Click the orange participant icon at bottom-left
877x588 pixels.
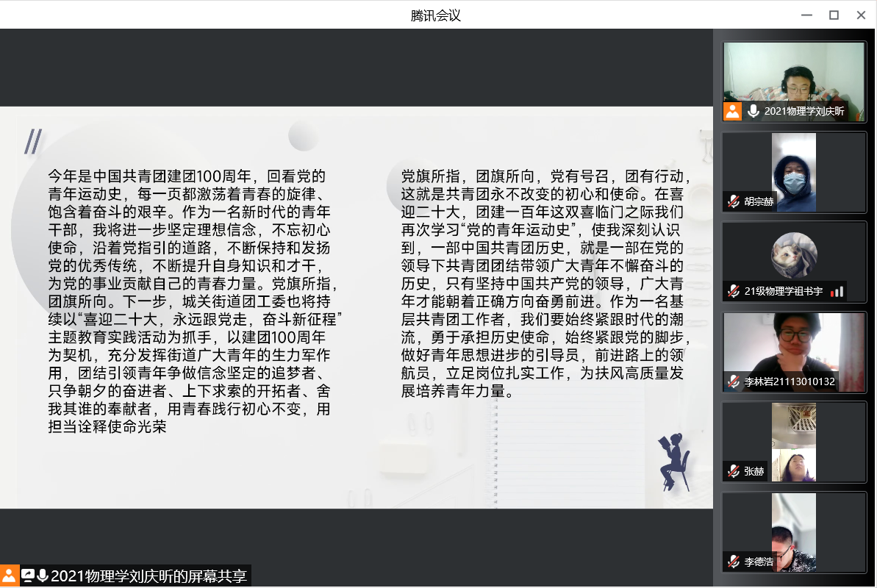click(10, 576)
